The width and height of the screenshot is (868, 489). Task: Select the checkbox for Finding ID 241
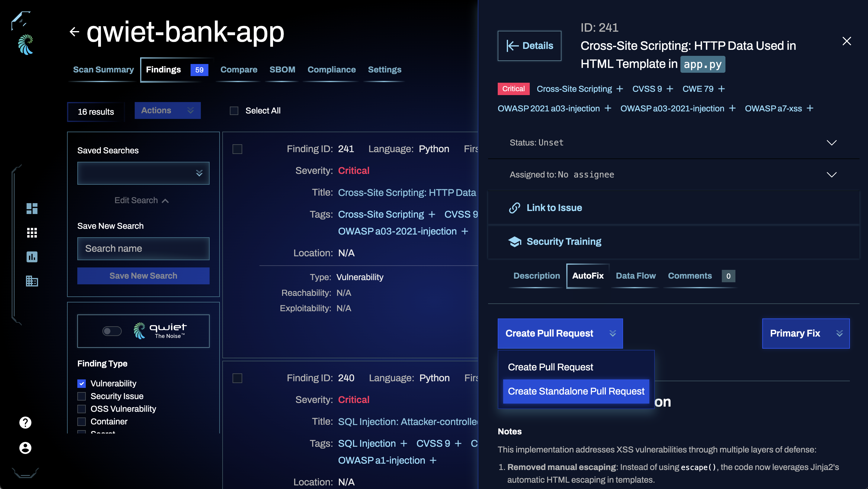pos(237,149)
